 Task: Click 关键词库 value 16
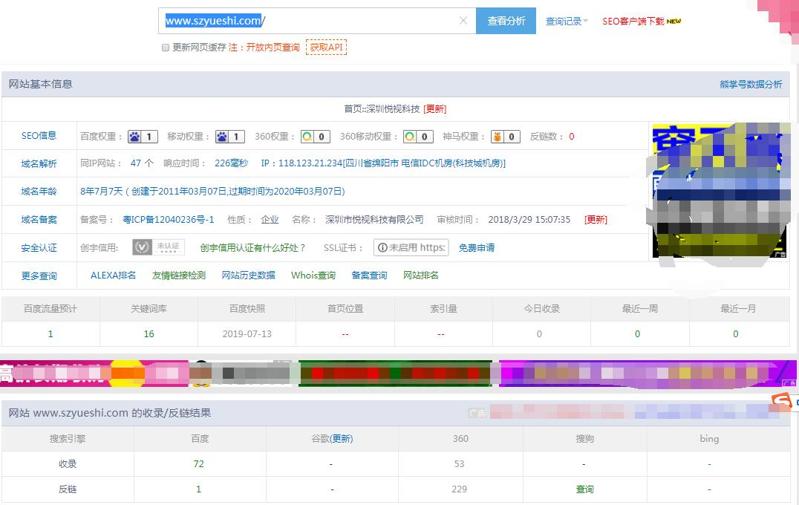coord(149,334)
